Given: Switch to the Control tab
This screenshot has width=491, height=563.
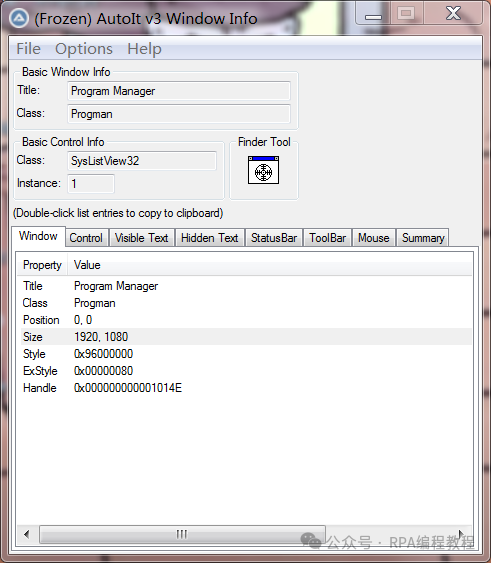Looking at the screenshot, I should tap(86, 238).
